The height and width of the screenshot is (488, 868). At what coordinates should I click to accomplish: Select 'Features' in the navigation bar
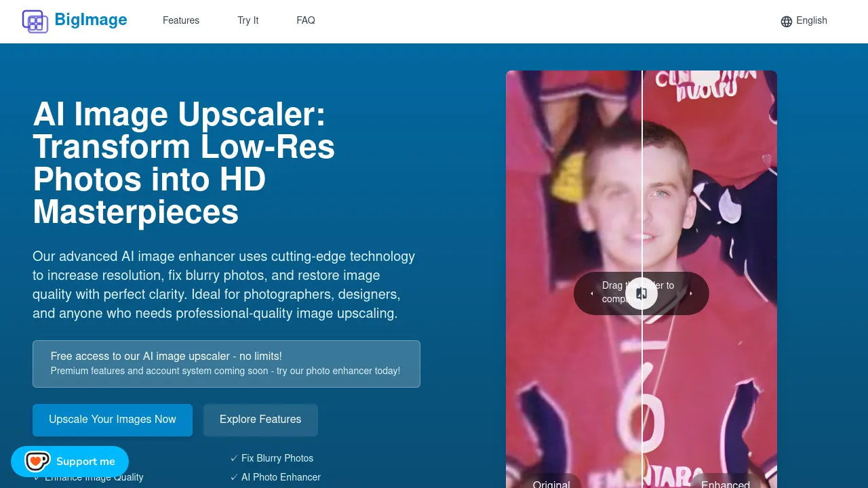pyautogui.click(x=181, y=20)
